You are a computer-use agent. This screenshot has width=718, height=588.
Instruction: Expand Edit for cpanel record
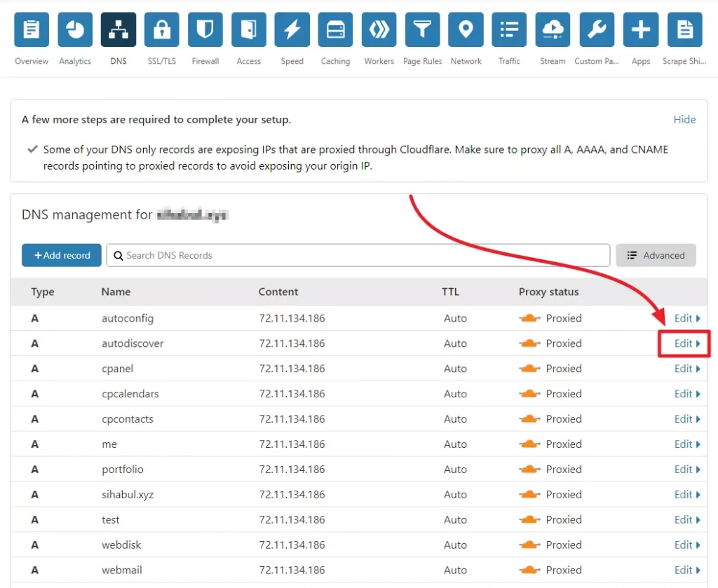tap(687, 369)
